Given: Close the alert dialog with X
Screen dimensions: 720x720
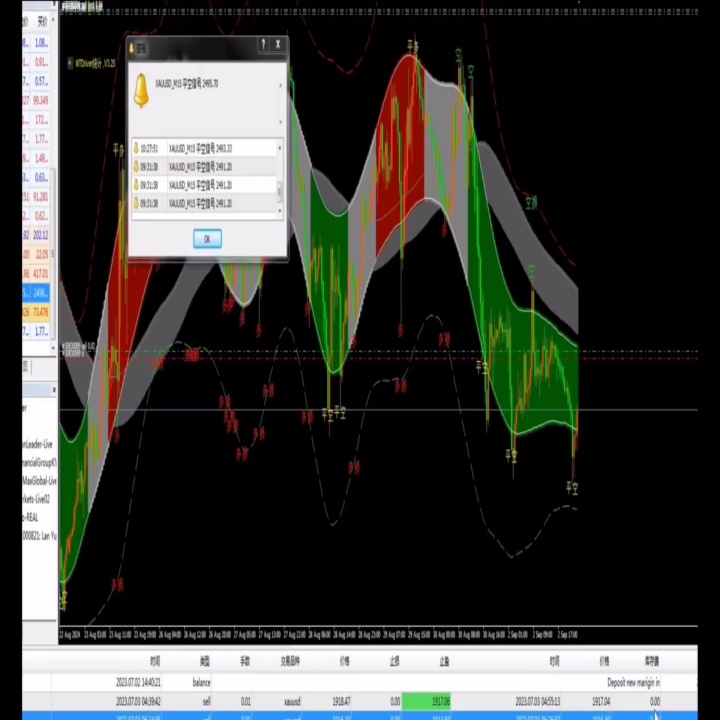Looking at the screenshot, I should pyautogui.click(x=278, y=44).
